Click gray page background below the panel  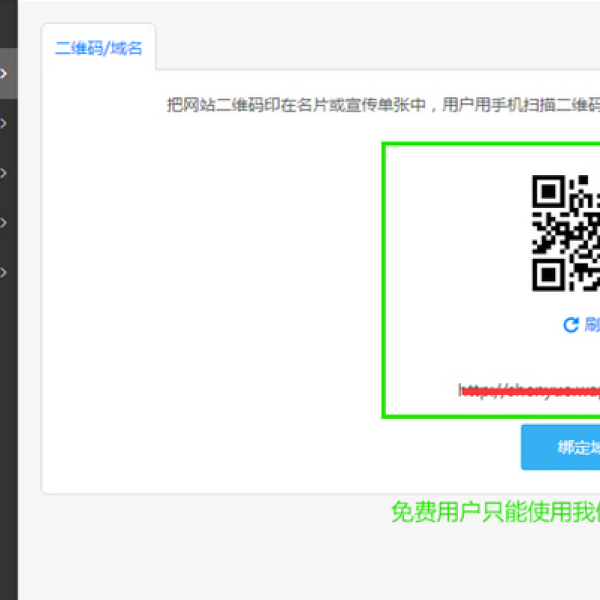[200, 550]
